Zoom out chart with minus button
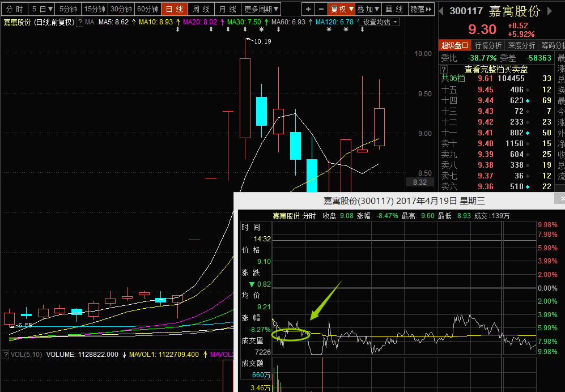 pyautogui.click(x=321, y=9)
